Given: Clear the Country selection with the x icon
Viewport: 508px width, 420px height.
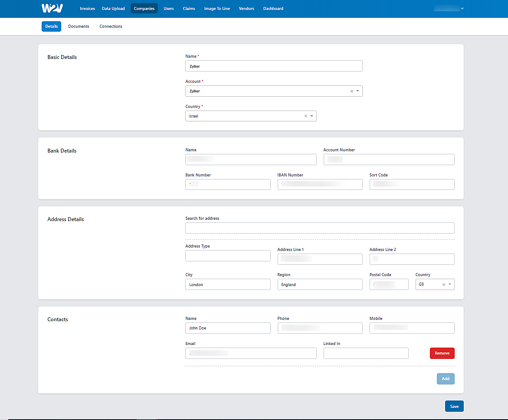Looking at the screenshot, I should click(305, 116).
